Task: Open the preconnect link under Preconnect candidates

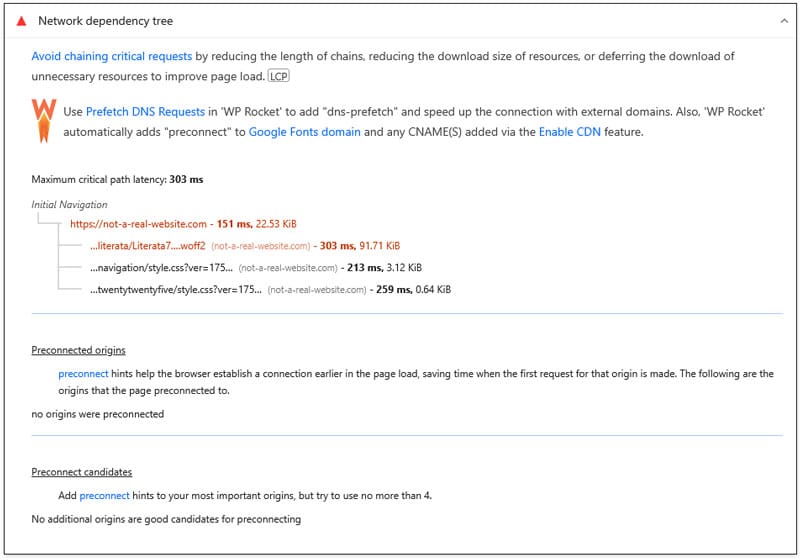Action: pyautogui.click(x=105, y=496)
